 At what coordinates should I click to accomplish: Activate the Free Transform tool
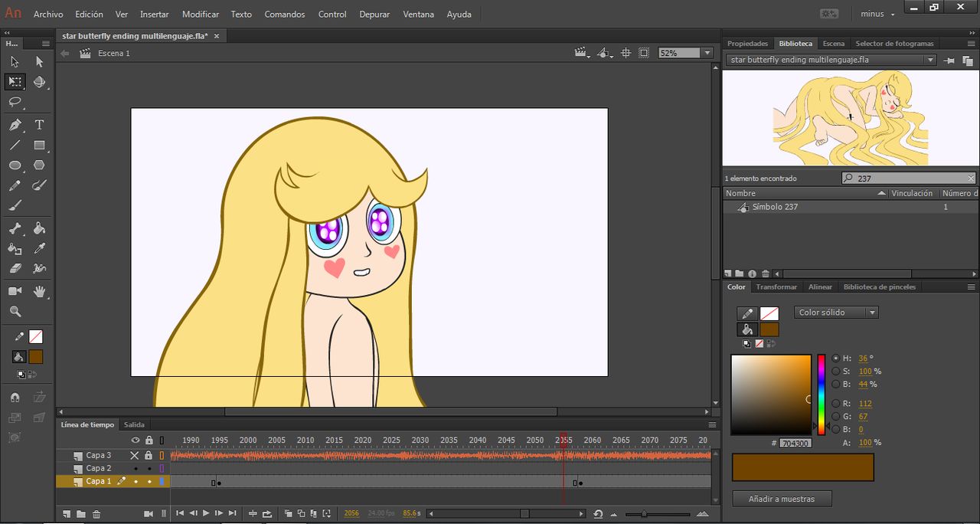tap(15, 82)
